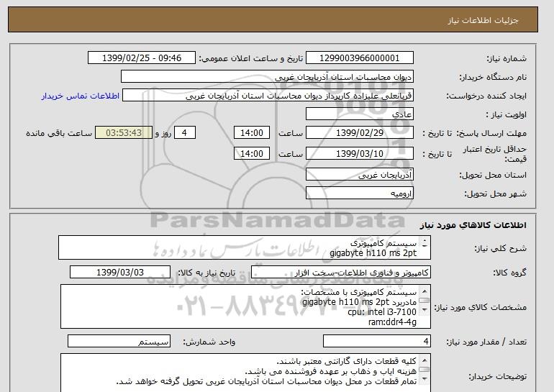Click the تاریخ و ساعت اعلان عمومی label
This screenshot has width=554, height=392.
tap(251, 58)
